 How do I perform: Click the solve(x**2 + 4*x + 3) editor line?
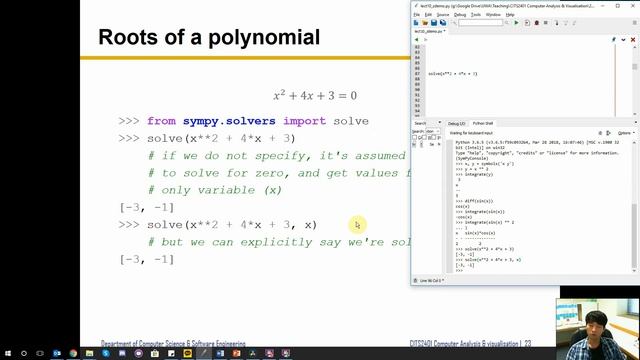[453, 74]
